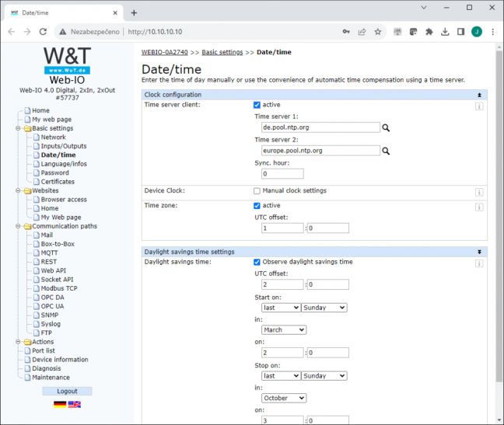504x425 pixels.
Task: Open the Diagnosis page
Action: click(47, 368)
